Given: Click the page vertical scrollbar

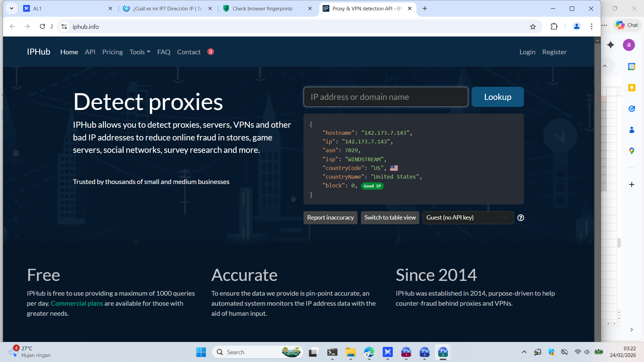Looking at the screenshot, I should [597, 188].
